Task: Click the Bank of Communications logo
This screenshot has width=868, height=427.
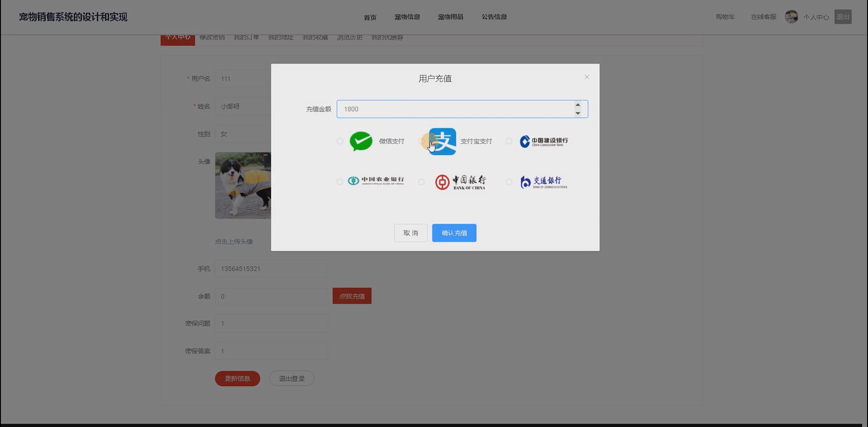Action: tap(544, 182)
